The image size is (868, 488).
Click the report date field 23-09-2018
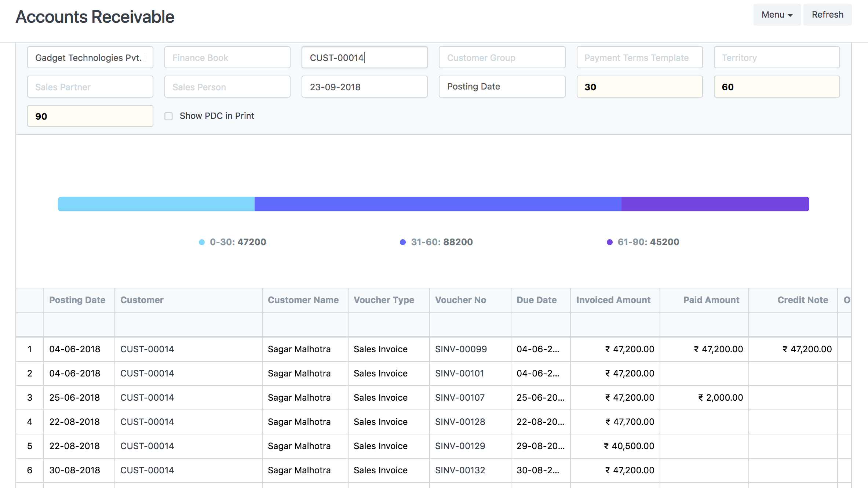pyautogui.click(x=364, y=87)
